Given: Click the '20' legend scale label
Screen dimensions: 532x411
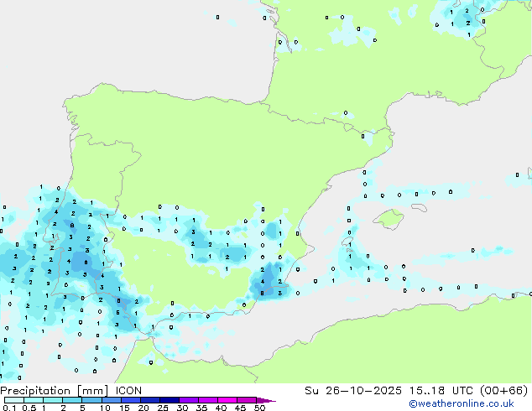Looking at the screenshot, I should click(143, 408).
